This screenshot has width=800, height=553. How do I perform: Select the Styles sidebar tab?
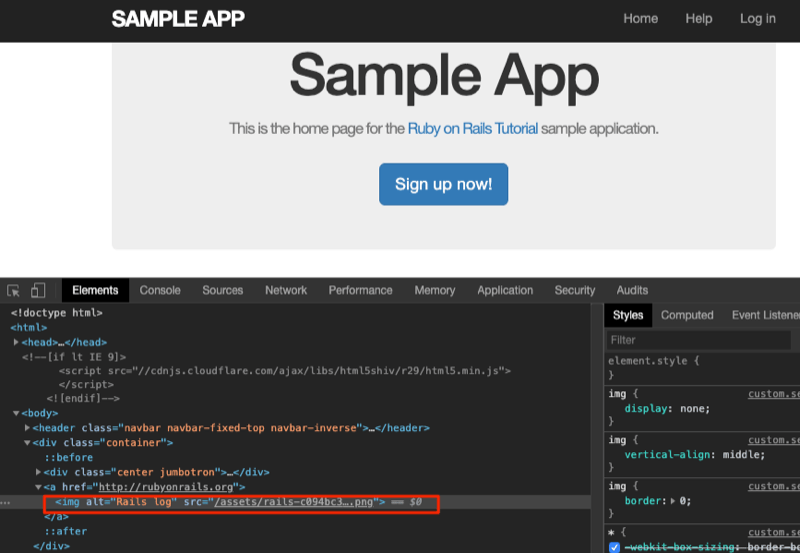[628, 315]
